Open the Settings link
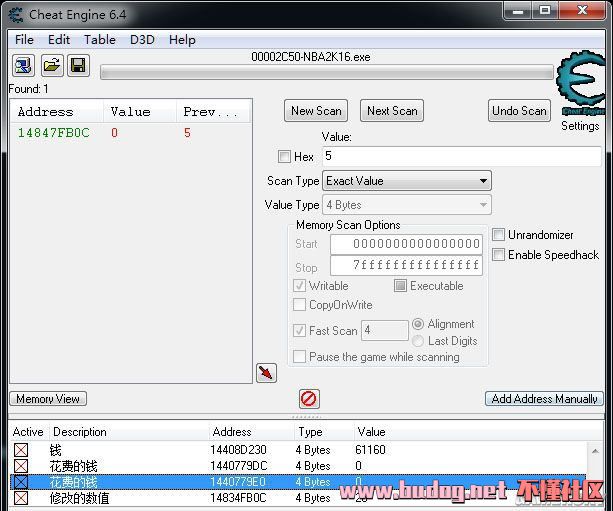 coord(580,126)
